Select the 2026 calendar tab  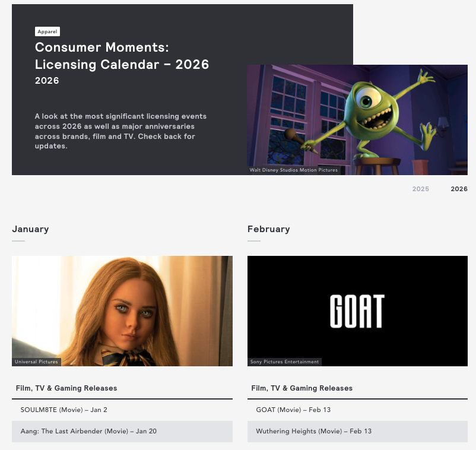tap(459, 189)
